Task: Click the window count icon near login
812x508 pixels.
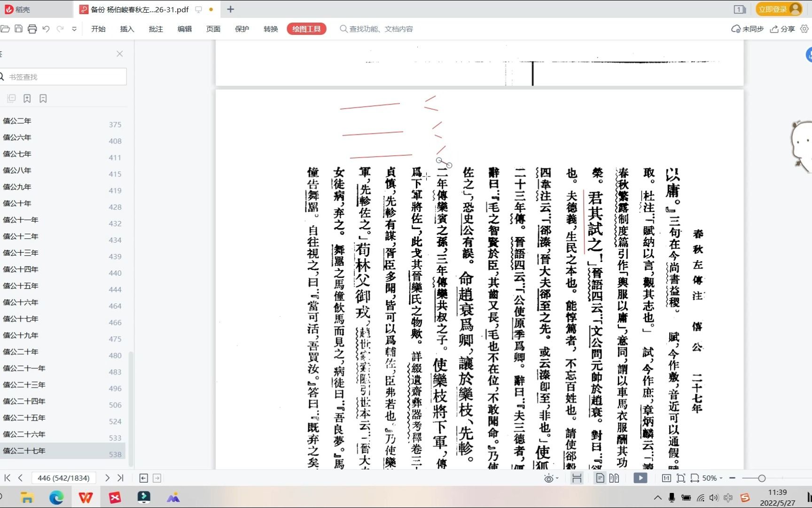Action: (740, 9)
